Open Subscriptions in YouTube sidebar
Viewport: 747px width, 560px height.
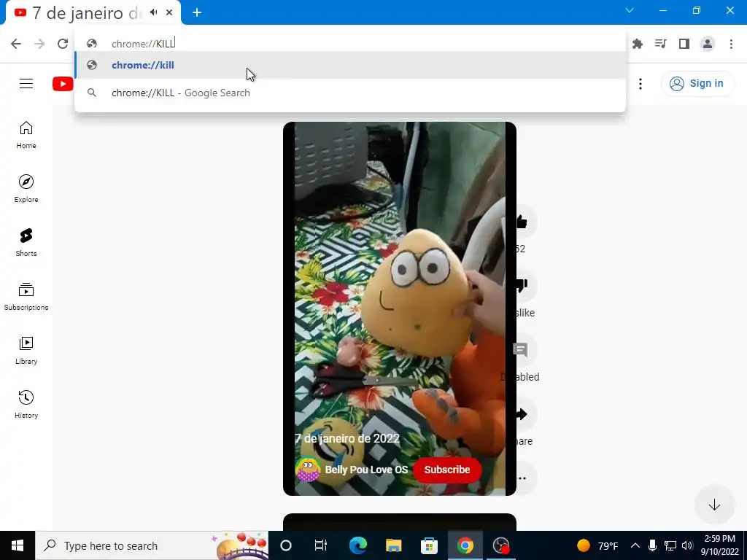[x=26, y=297]
